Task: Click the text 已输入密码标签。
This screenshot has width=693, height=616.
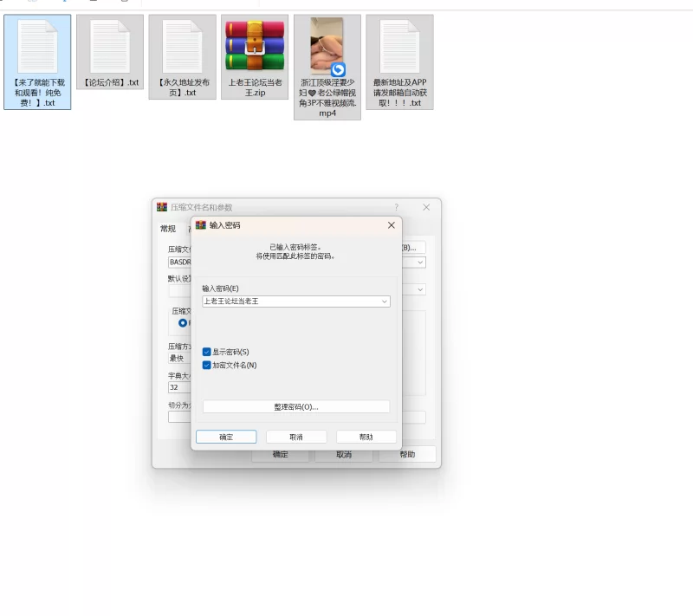Action: (295, 247)
